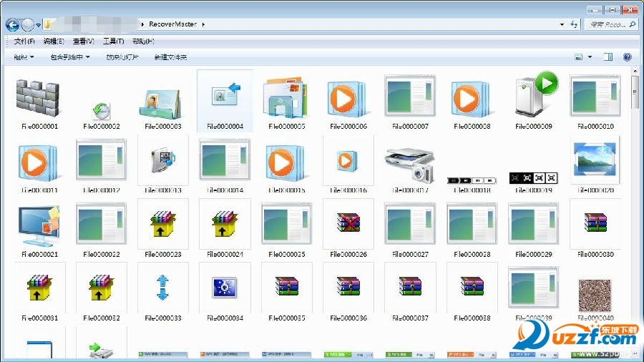Open the 帮助(H) menu
644x362 pixels.
point(143,41)
